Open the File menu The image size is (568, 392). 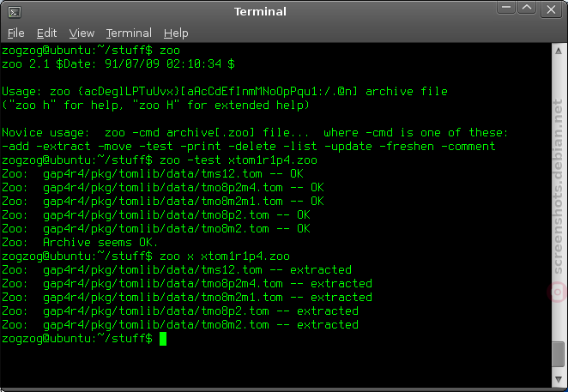click(16, 33)
